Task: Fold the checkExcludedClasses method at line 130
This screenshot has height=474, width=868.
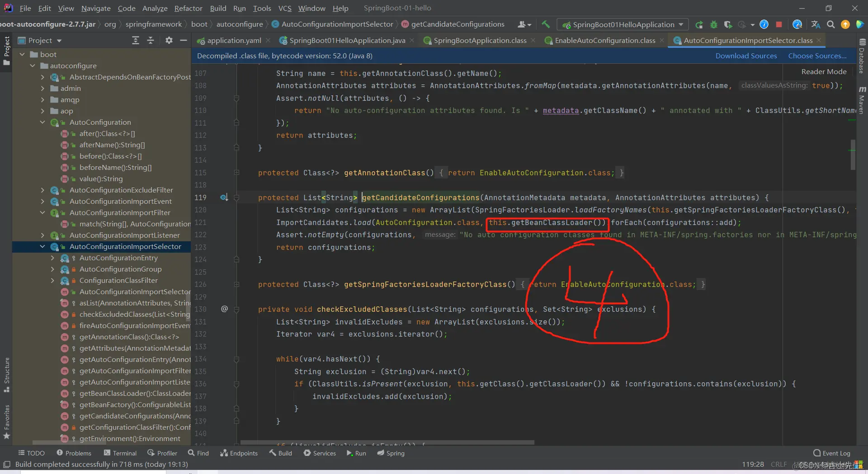Action: [x=236, y=309]
